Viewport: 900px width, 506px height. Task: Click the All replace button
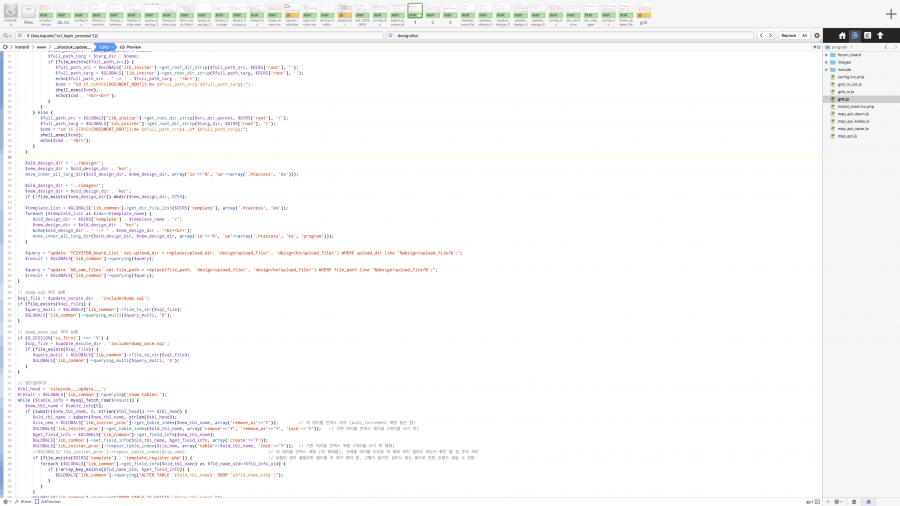804,35
